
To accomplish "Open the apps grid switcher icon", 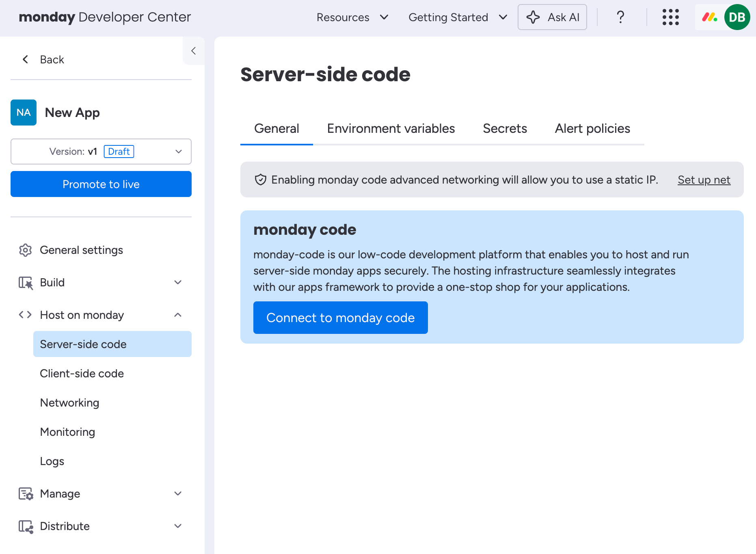I will point(670,17).
